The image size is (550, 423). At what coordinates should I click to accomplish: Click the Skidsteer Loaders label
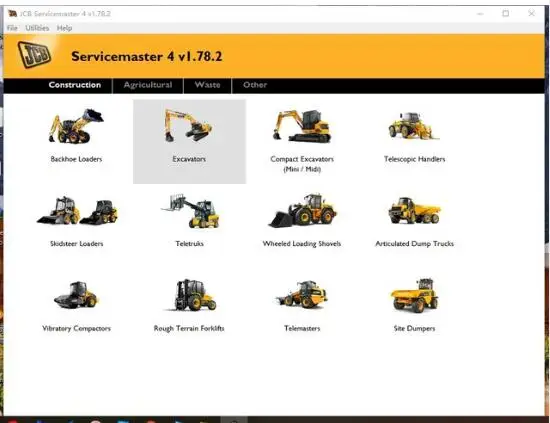click(x=76, y=243)
